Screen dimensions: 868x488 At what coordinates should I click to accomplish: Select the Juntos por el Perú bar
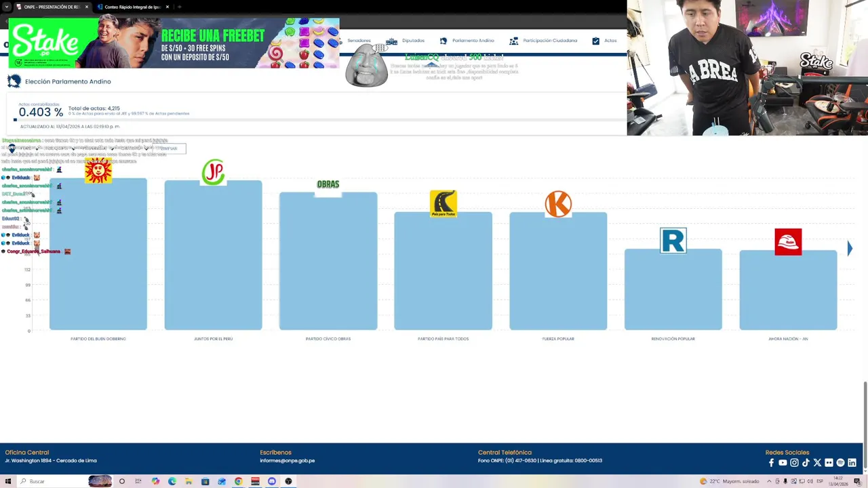pyautogui.click(x=213, y=256)
